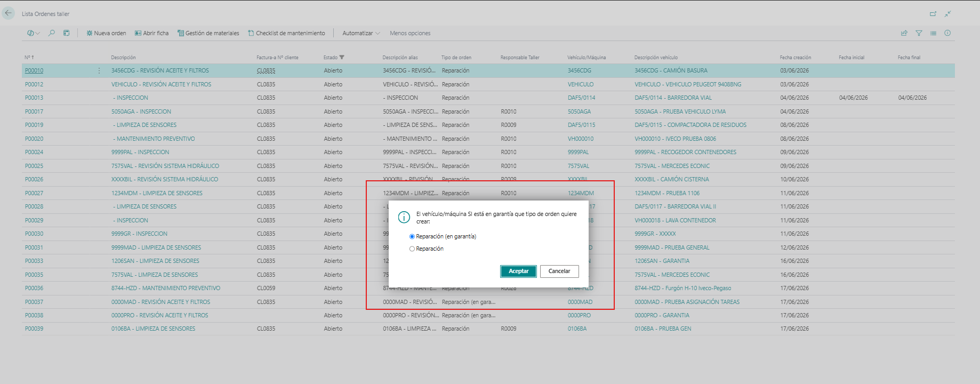
Task: Open the layout view options icon
Action: click(x=67, y=33)
